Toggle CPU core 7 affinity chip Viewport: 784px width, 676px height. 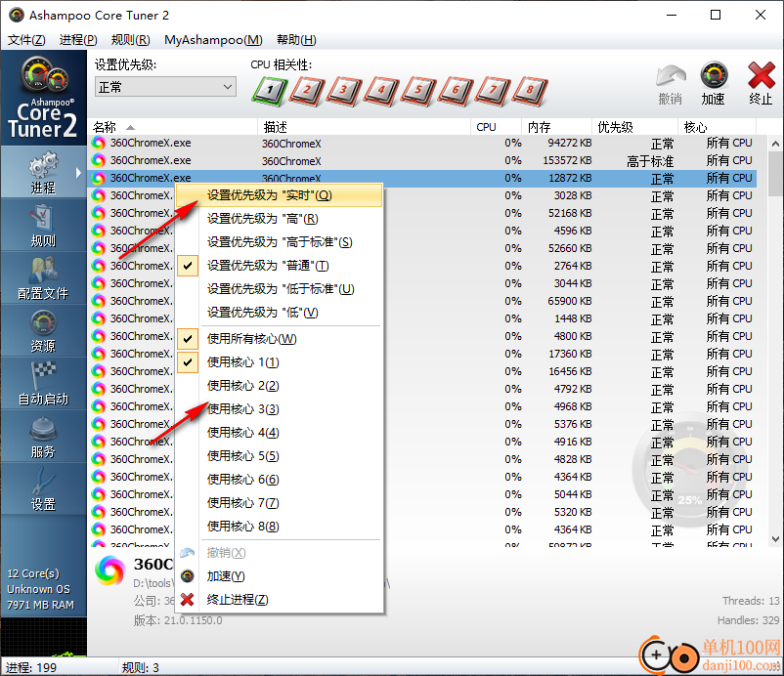point(493,91)
